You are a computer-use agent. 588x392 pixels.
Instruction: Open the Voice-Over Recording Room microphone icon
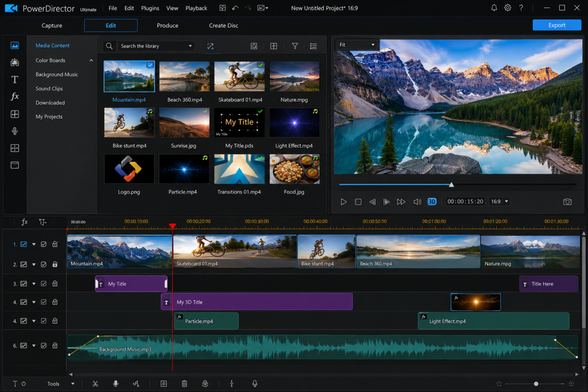tap(14, 131)
